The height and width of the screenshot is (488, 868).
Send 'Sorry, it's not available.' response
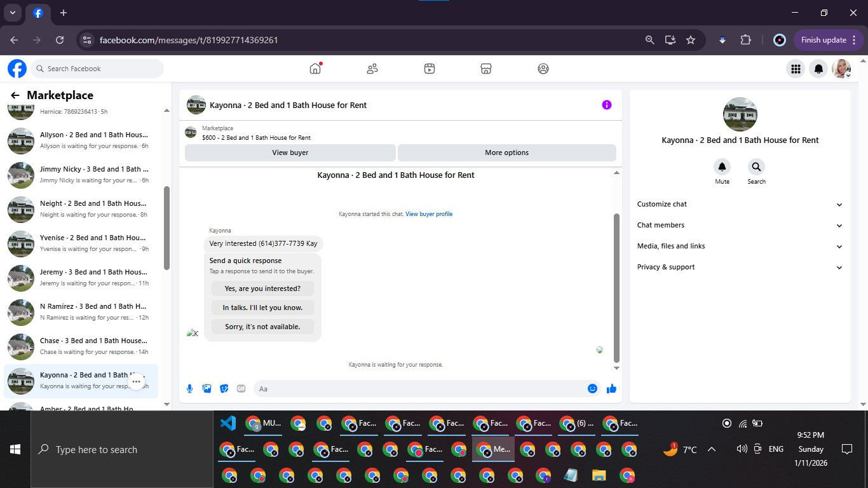(x=262, y=327)
